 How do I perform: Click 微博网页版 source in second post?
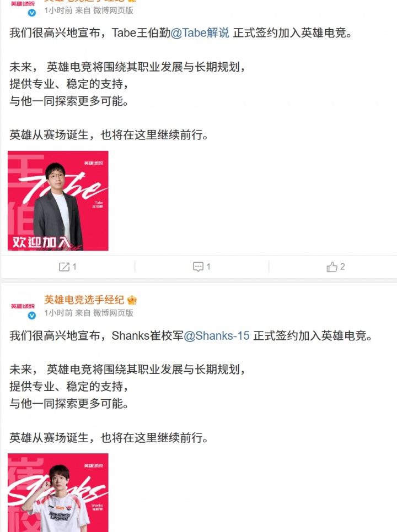pyautogui.click(x=113, y=313)
